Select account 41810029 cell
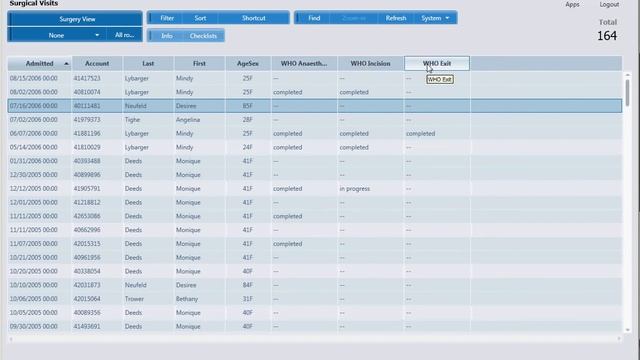 (x=97, y=147)
